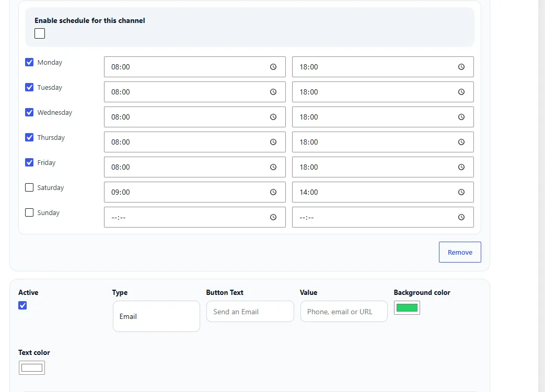Image resolution: width=545 pixels, height=392 pixels.
Task: Open clock icon for Thursday end time
Action: click(x=461, y=141)
